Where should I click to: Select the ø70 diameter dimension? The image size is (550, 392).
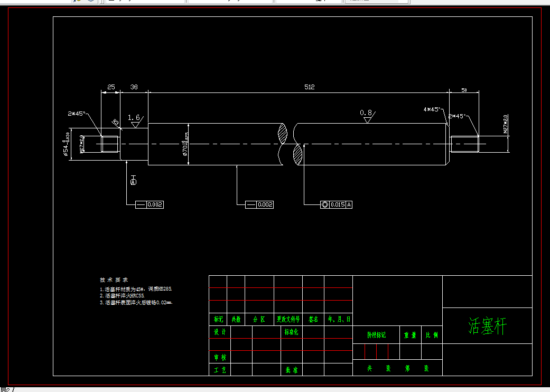click(x=185, y=144)
